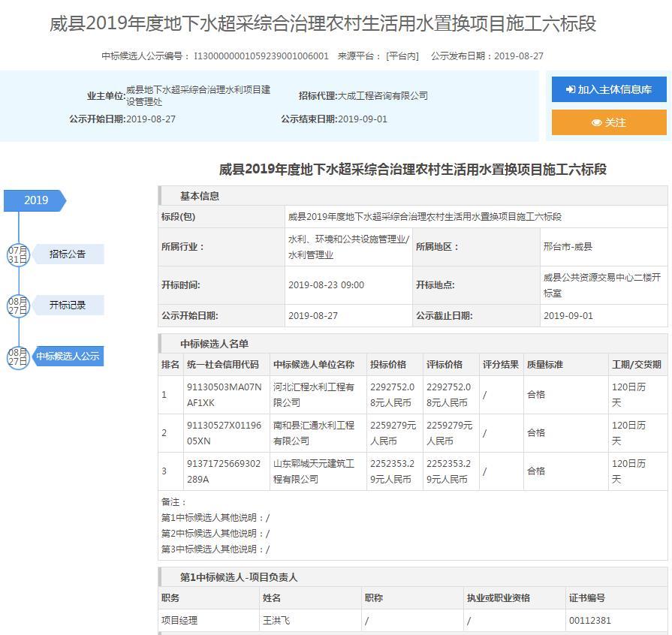
Task: Click the 08月27日 circle beside 中标候选人公示
Action: pos(18,357)
